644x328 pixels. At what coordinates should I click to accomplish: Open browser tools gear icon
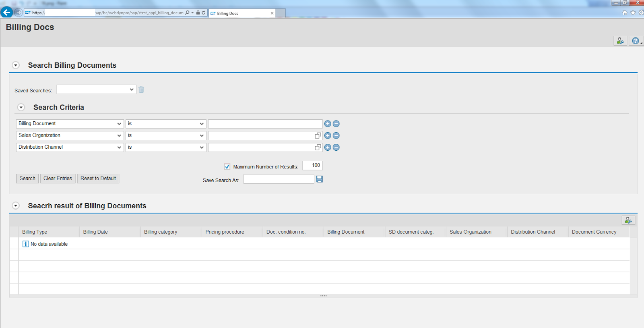coord(641,12)
